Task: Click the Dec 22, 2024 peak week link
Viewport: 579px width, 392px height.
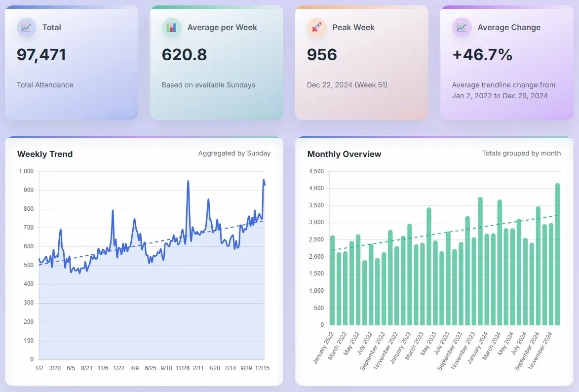Action: 347,85
